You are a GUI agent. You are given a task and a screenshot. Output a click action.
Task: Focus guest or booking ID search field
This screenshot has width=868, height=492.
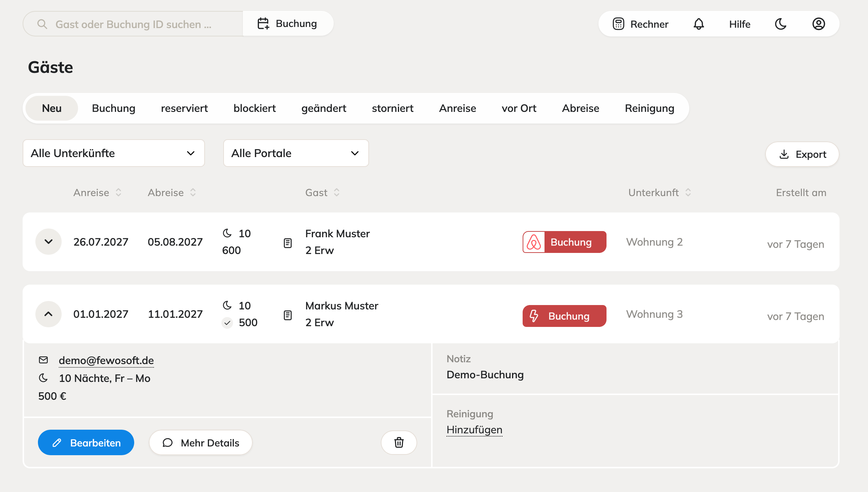(x=133, y=24)
